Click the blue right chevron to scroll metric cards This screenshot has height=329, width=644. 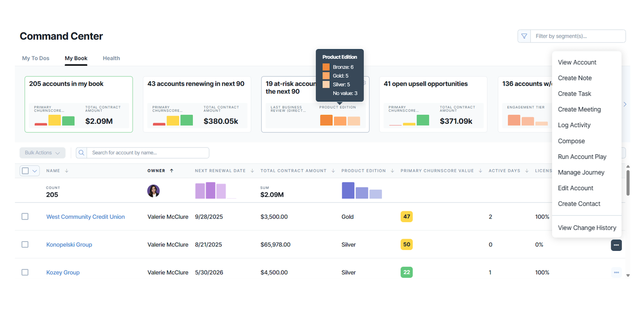tap(625, 104)
